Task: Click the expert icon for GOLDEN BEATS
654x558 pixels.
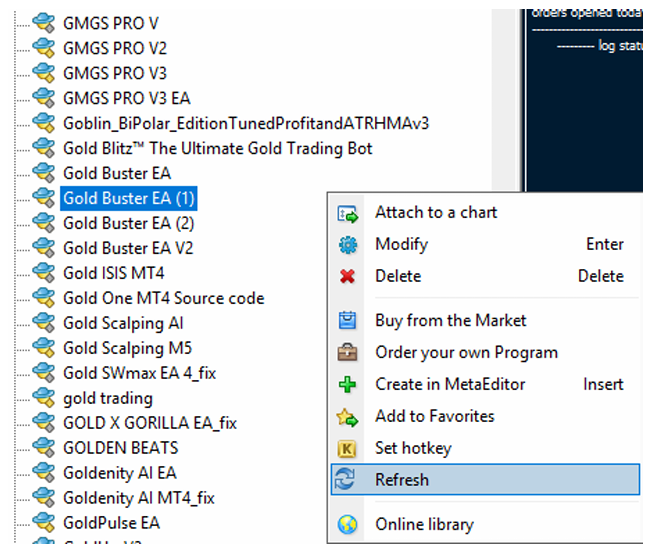Action: coord(44,448)
